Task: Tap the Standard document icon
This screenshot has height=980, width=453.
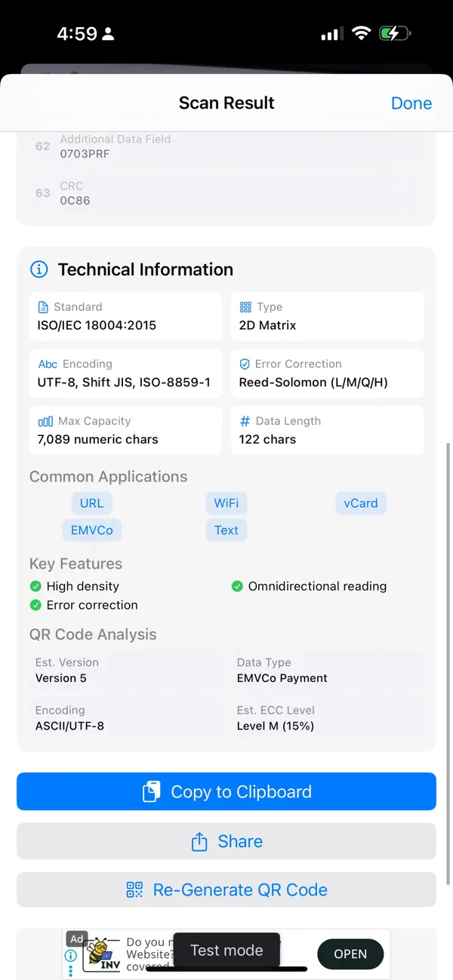Action: (42, 306)
